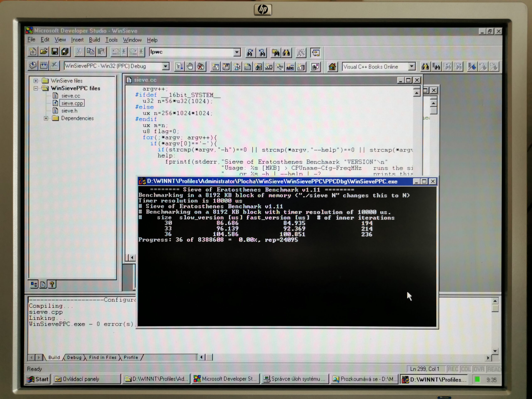Click the Insert/Remove Breakpoint hand icon
The width and height of the screenshot is (532, 399).
190,67
